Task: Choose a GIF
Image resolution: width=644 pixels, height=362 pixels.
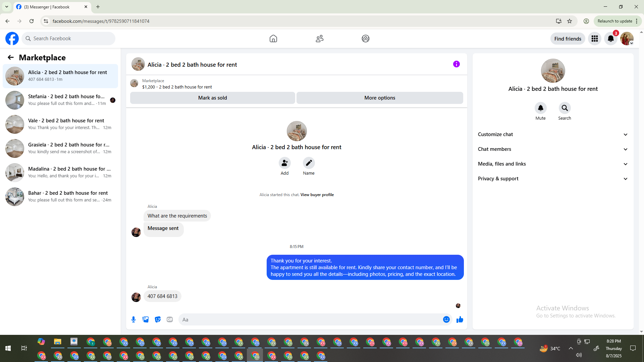Action: [170, 319]
